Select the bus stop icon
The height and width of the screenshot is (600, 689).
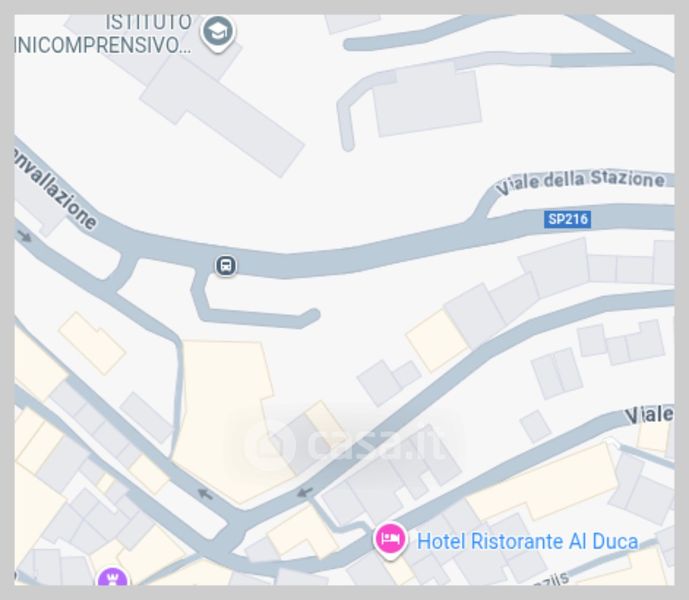[226, 265]
